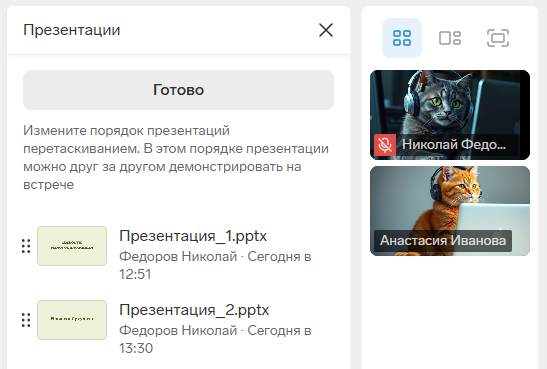Select Анастасия Иванова's video tile
The image size is (547, 369).
pyautogui.click(x=450, y=211)
